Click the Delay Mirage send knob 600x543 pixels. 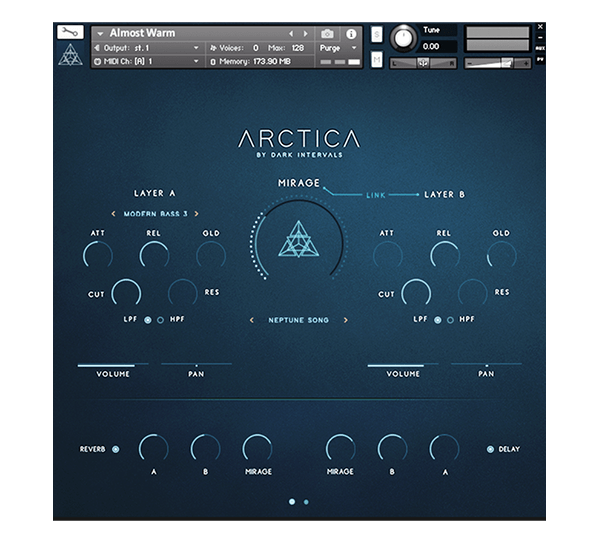[340, 448]
